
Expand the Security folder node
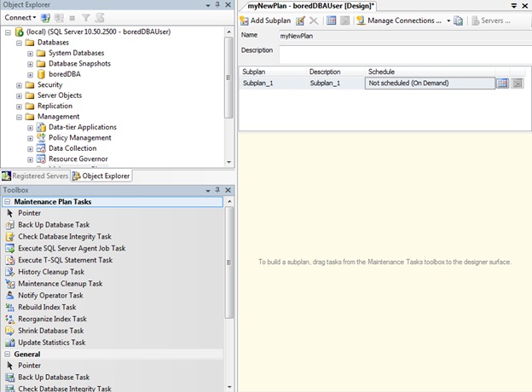[19, 85]
